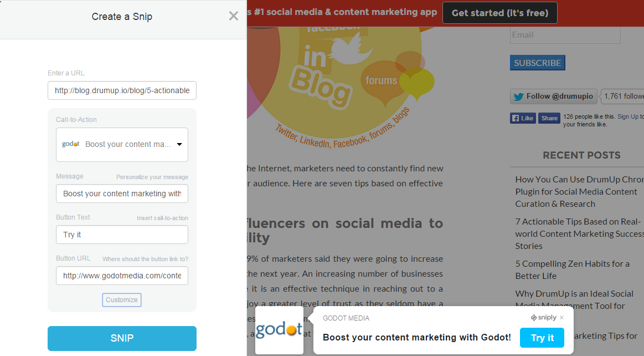This screenshot has width=644, height=356.
Task: Edit the Message text field
Action: coord(122,194)
